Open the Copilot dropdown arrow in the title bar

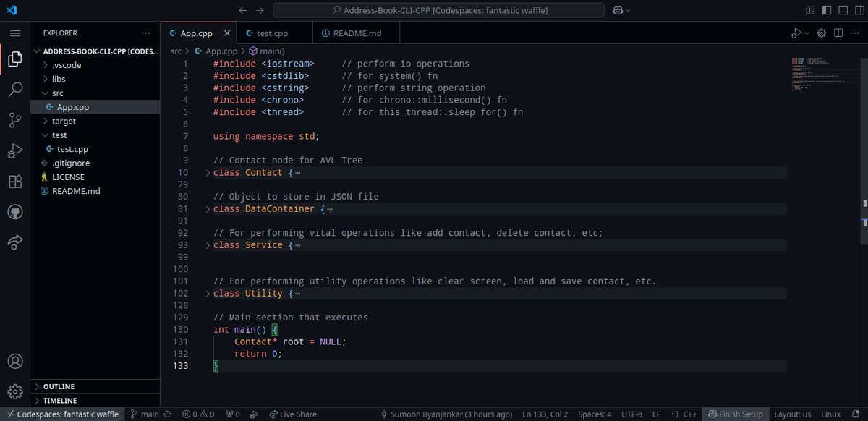coord(628,10)
